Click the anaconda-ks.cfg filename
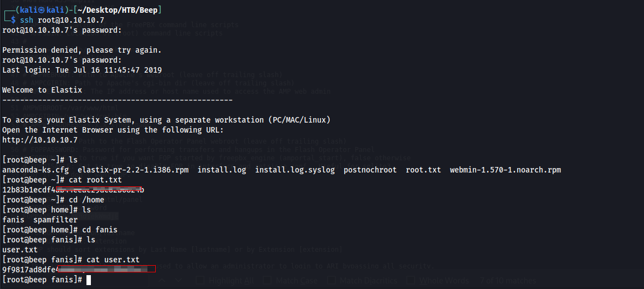The width and height of the screenshot is (644, 289). point(35,170)
